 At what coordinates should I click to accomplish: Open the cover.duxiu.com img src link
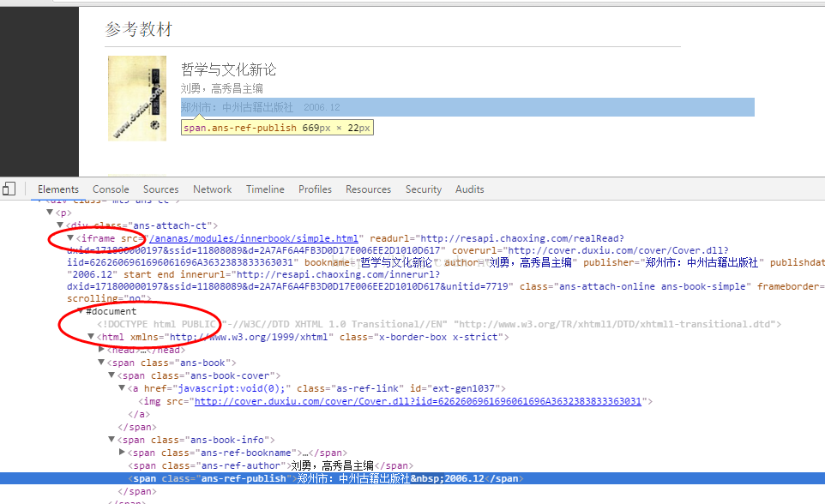coord(418,401)
